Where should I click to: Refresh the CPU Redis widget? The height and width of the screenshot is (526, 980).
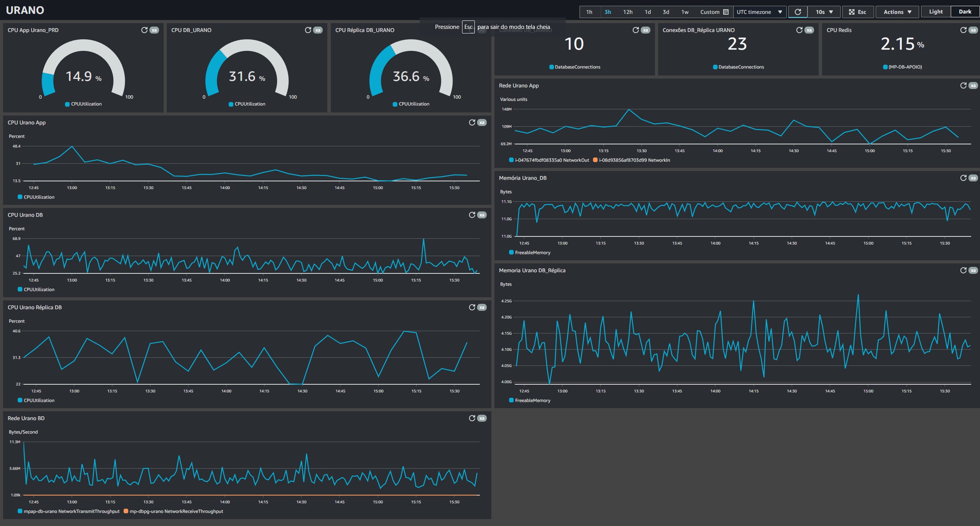click(963, 30)
